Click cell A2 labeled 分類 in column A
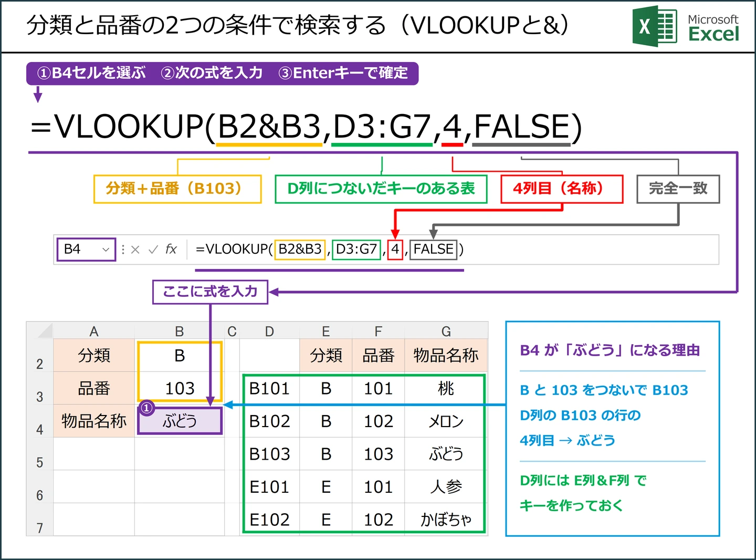 coord(94,356)
